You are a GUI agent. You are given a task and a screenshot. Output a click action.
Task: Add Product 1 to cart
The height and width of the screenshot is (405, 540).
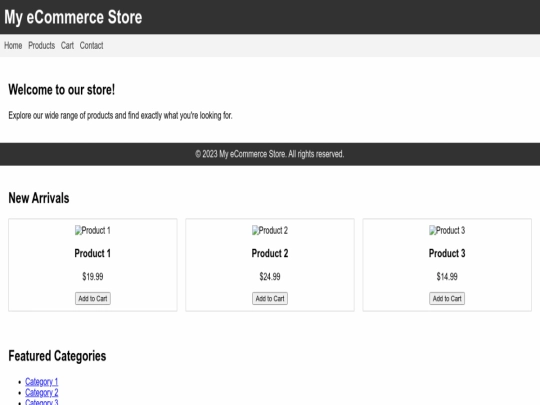tap(93, 299)
